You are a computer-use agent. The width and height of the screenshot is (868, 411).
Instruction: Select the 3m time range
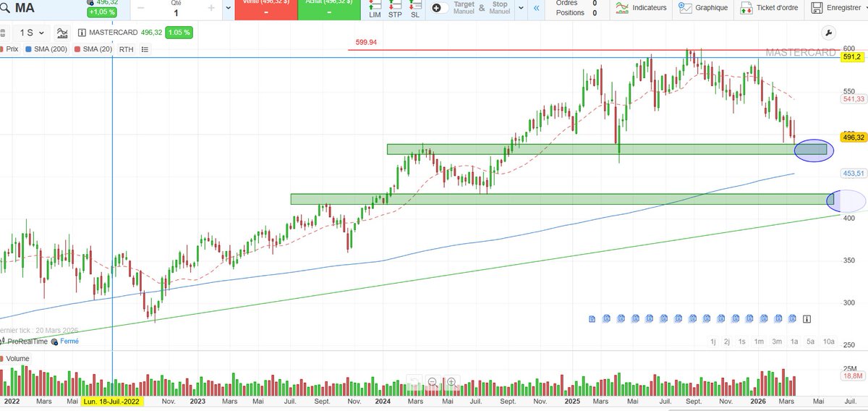tap(777, 342)
